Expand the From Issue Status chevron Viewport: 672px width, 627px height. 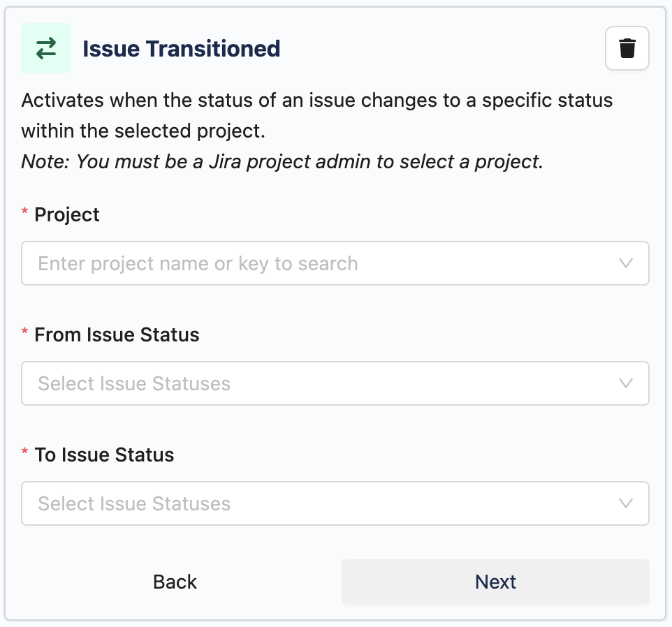pos(626,383)
